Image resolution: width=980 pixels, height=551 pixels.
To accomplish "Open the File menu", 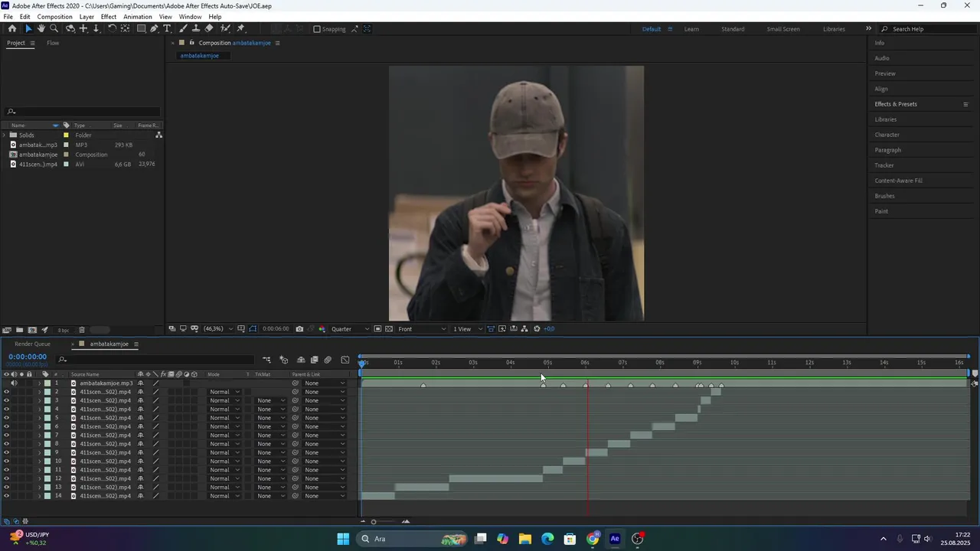I will click(8, 17).
